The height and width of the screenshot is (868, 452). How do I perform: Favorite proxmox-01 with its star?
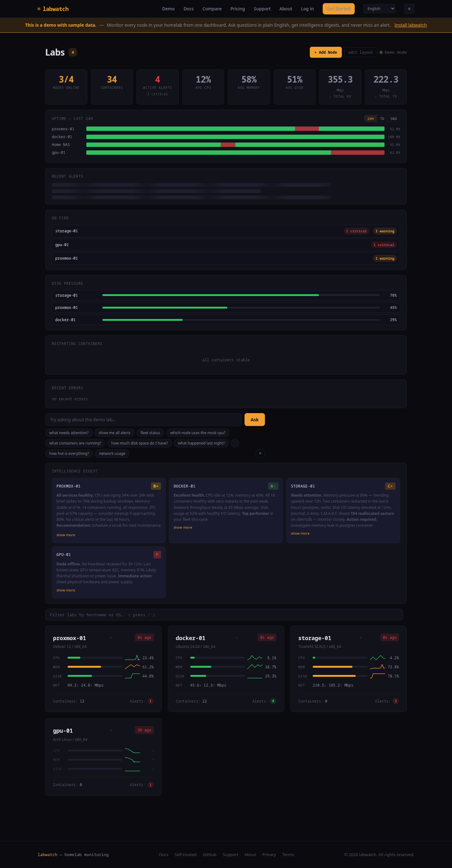point(110,638)
